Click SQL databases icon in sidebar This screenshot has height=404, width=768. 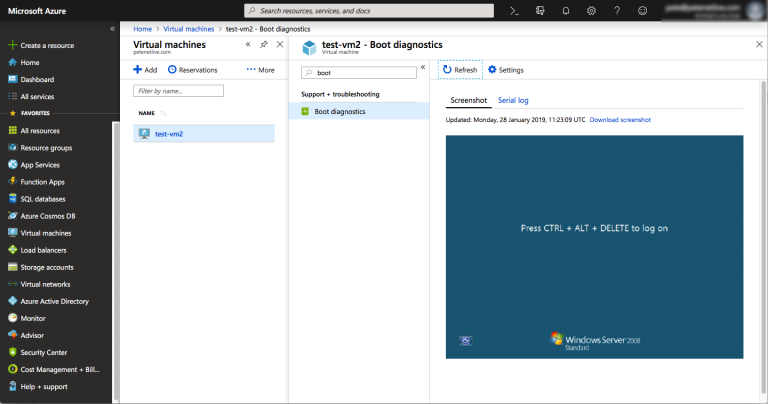pos(13,199)
